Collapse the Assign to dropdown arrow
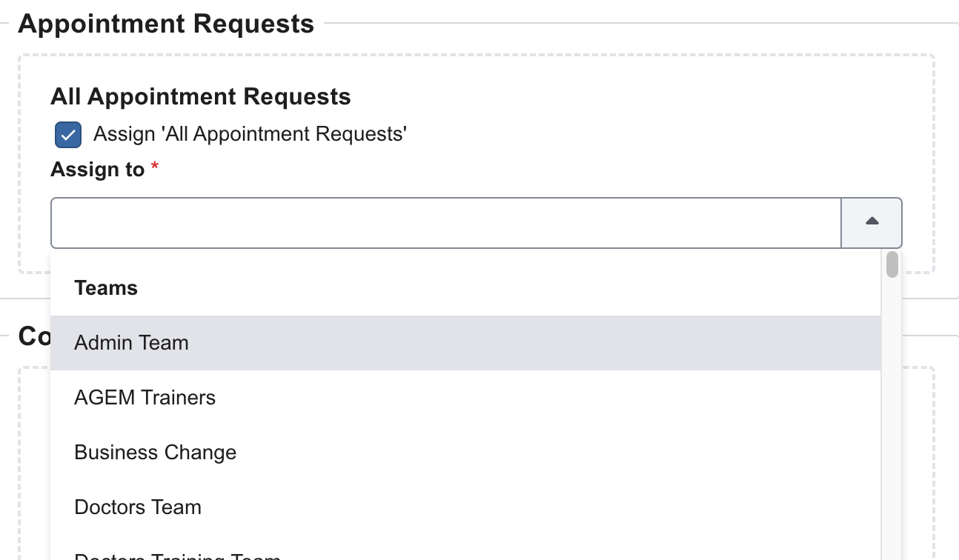The height and width of the screenshot is (560, 959). click(x=872, y=222)
